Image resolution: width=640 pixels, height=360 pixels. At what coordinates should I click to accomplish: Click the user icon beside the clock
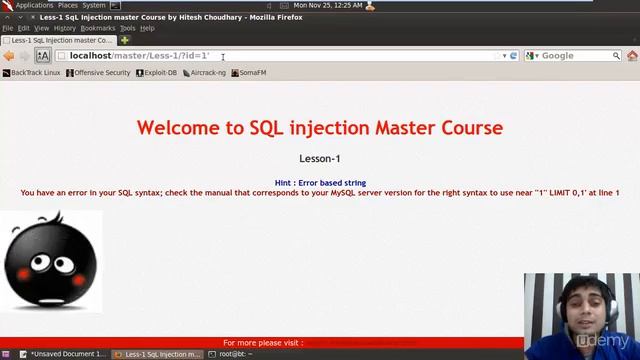370,6
